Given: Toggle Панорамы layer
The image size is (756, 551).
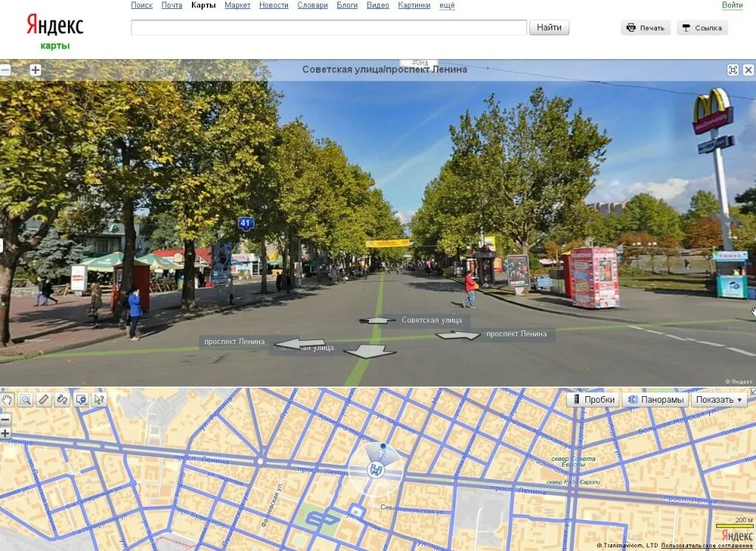Looking at the screenshot, I should pyautogui.click(x=656, y=400).
